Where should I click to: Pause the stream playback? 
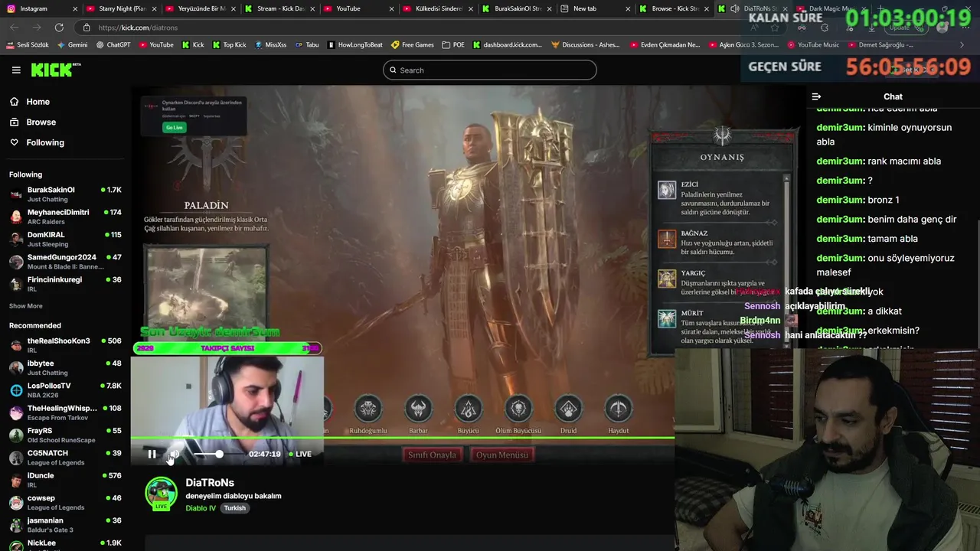click(152, 454)
